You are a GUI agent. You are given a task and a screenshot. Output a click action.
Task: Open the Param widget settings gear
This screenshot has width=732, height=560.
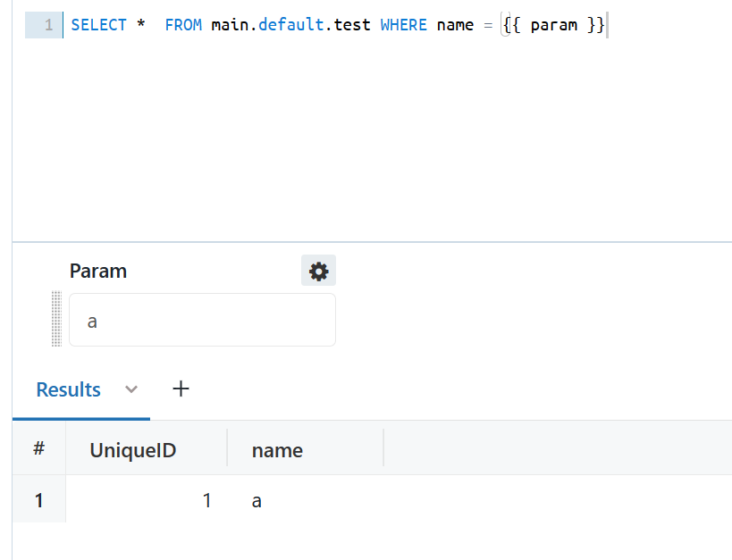click(318, 271)
